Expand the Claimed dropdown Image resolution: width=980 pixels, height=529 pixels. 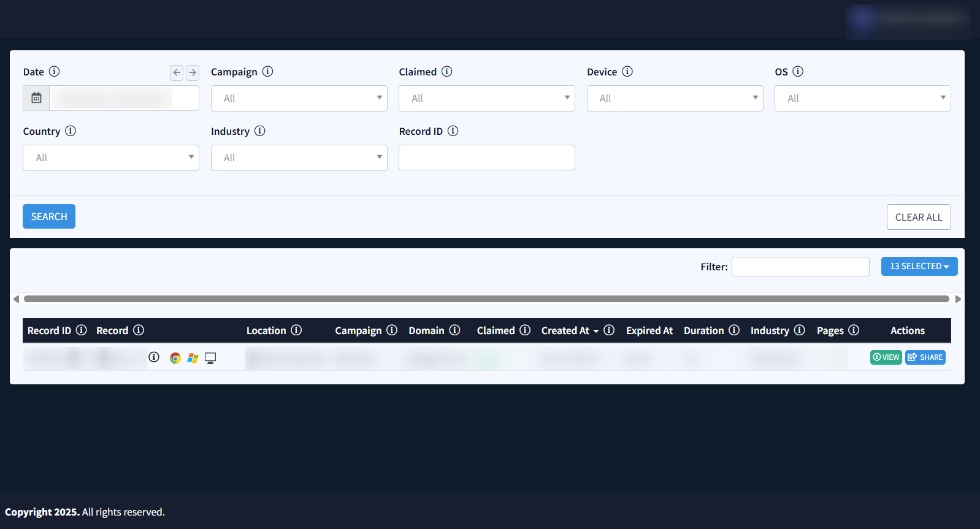pyautogui.click(x=486, y=98)
